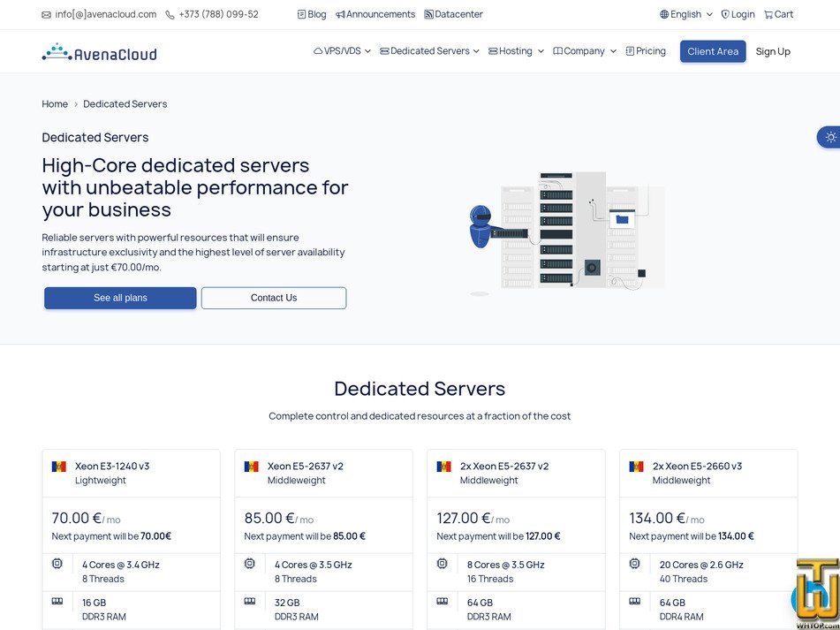Click the Home breadcrumb link

55,104
